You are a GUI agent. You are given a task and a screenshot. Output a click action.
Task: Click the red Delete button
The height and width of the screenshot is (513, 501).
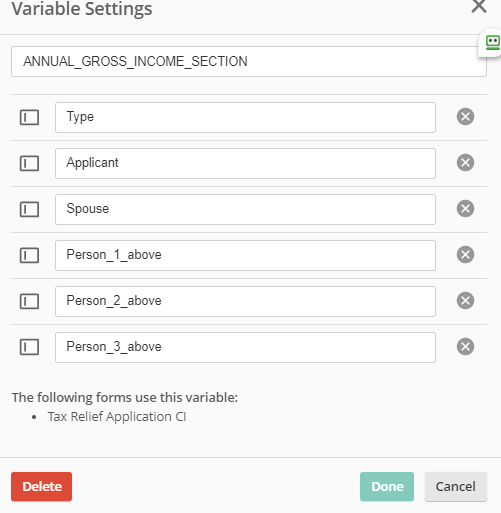coord(41,487)
